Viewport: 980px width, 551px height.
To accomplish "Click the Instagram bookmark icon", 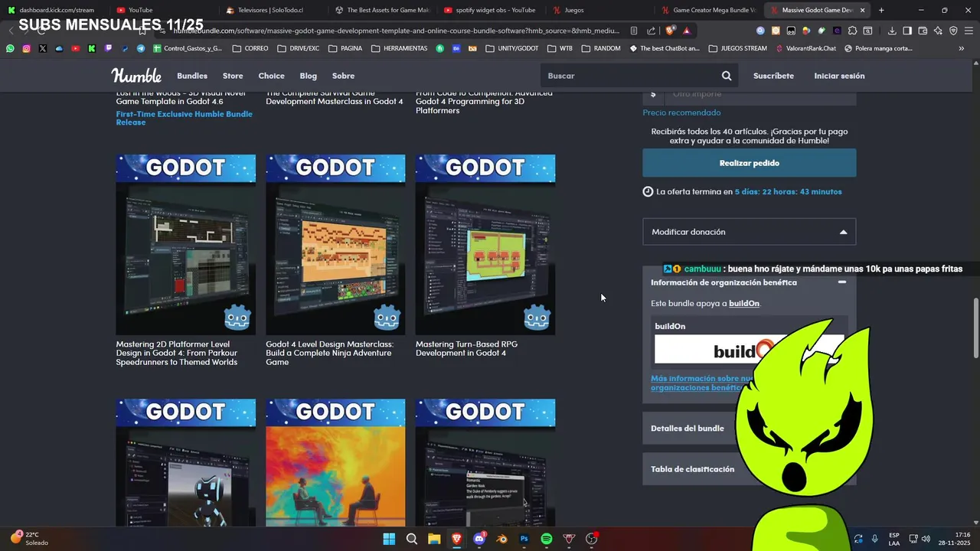I will pyautogui.click(x=26, y=48).
